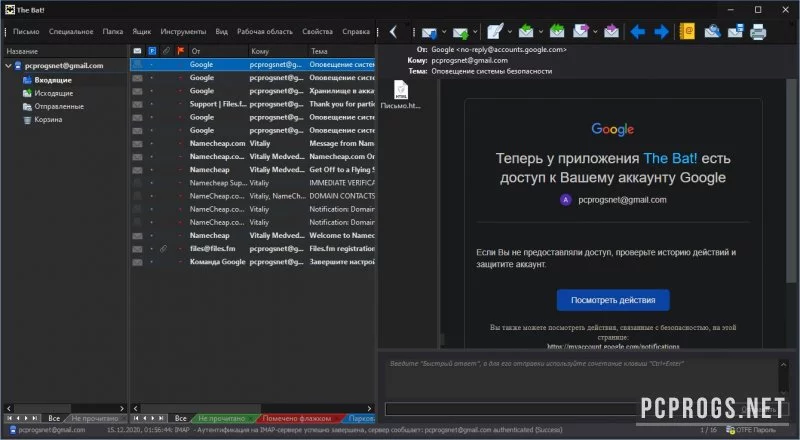
Task: Click the Save message icon
Action: coord(735,32)
